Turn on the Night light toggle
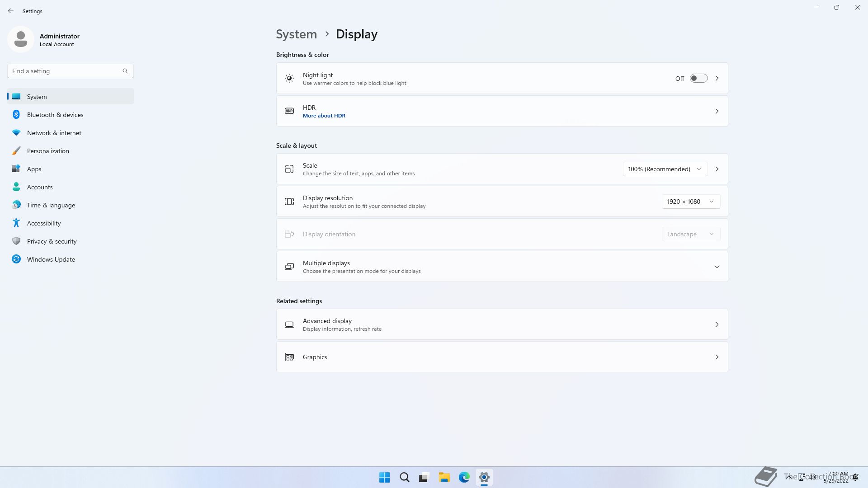This screenshot has height=488, width=868. [x=698, y=79]
